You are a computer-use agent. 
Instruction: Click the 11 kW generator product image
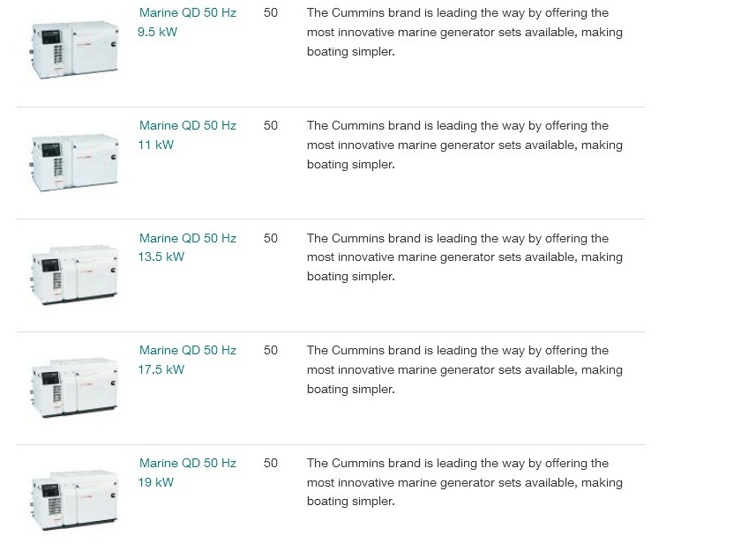coord(74,163)
